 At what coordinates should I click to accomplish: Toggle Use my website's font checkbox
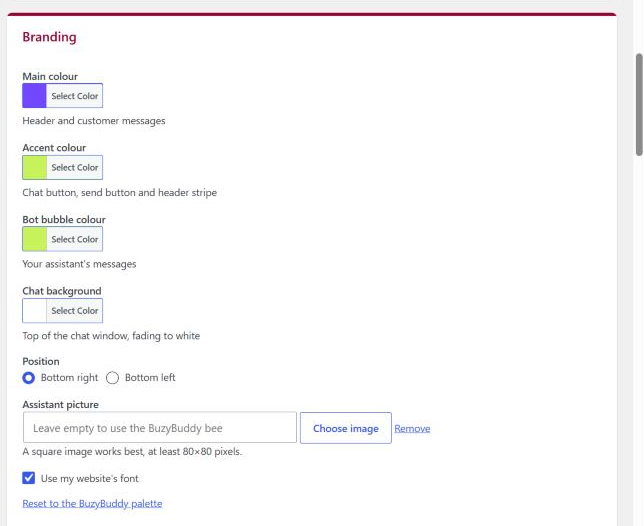[x=29, y=478]
